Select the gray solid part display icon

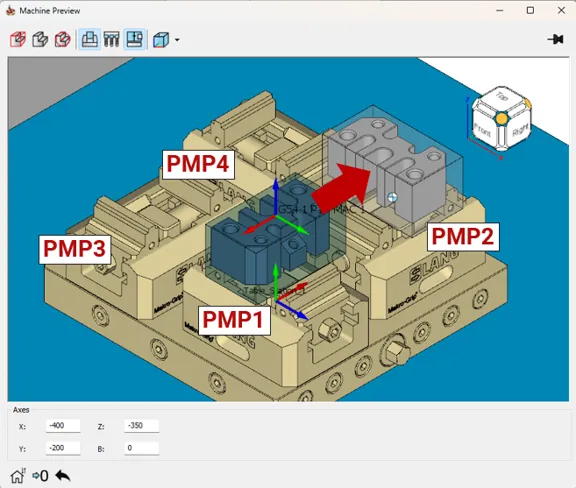tap(40, 39)
